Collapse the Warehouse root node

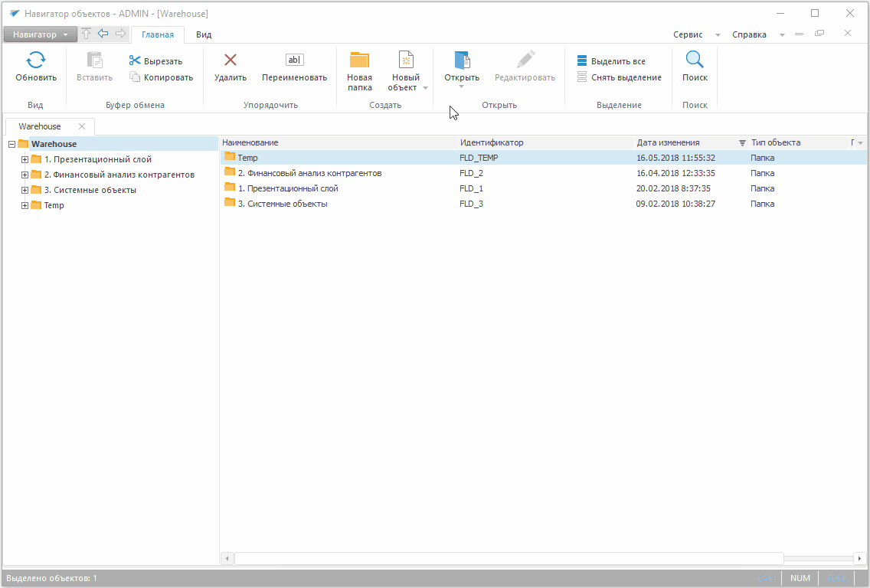click(11, 144)
